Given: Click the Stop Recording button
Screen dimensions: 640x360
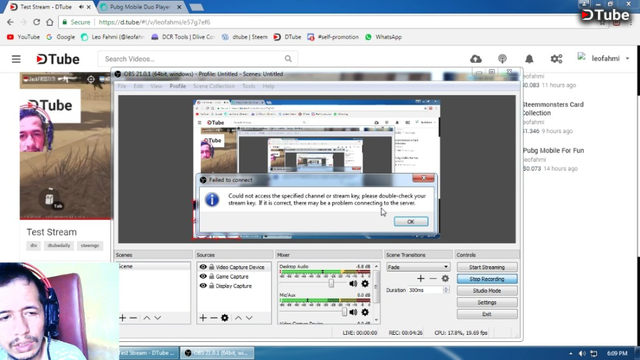Looking at the screenshot, I should pos(487,279).
